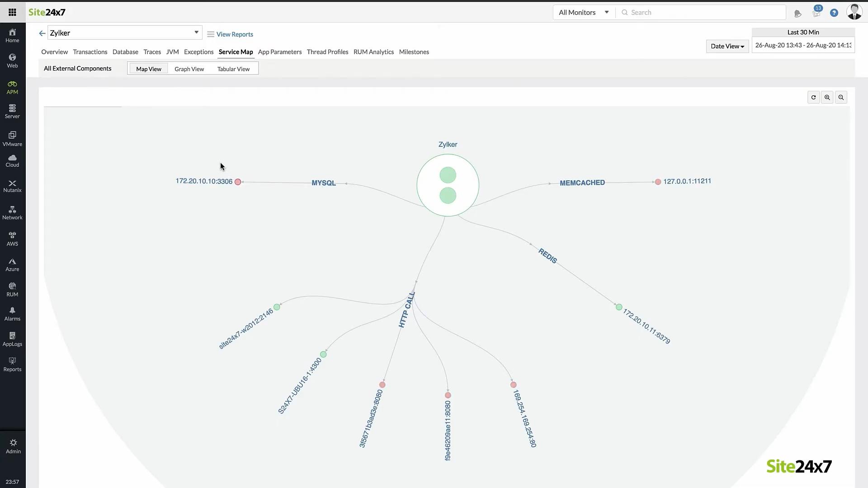Focus the Search input field
Screen dimensions: 868x488
pyautogui.click(x=701, y=12)
